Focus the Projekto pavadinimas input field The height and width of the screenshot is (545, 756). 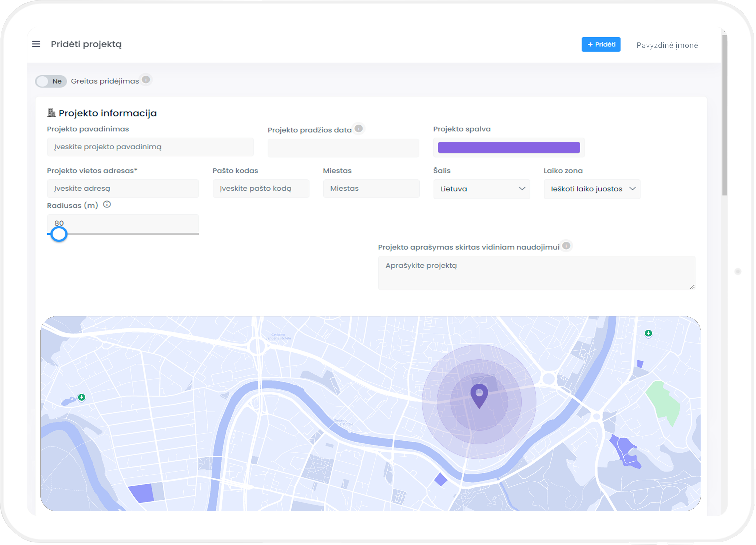[150, 147]
